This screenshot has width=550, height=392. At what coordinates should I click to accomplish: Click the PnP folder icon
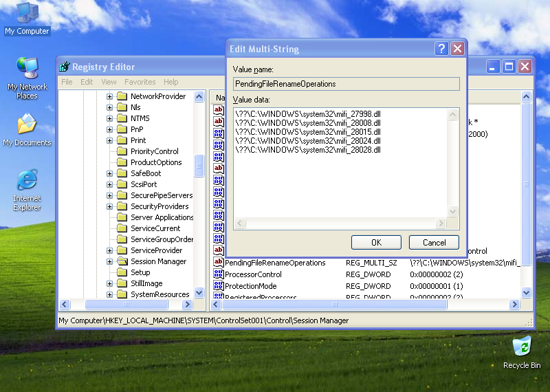tap(122, 129)
